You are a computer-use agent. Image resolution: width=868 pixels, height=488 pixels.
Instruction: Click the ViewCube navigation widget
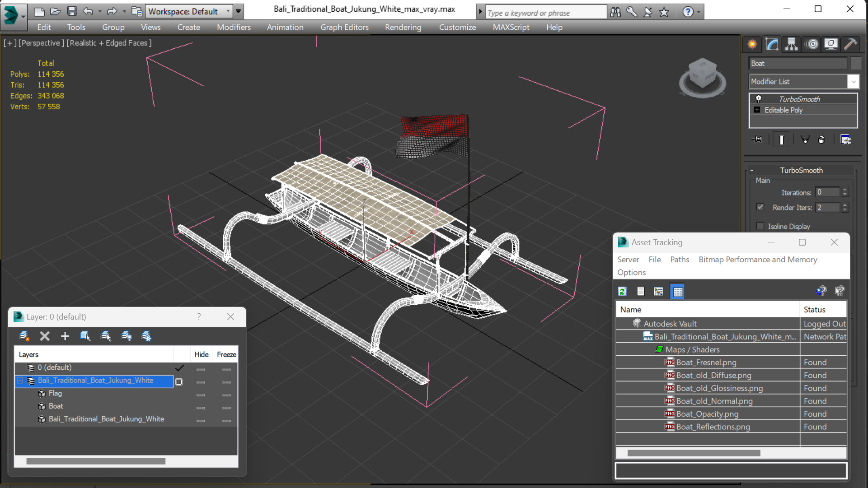[702, 77]
